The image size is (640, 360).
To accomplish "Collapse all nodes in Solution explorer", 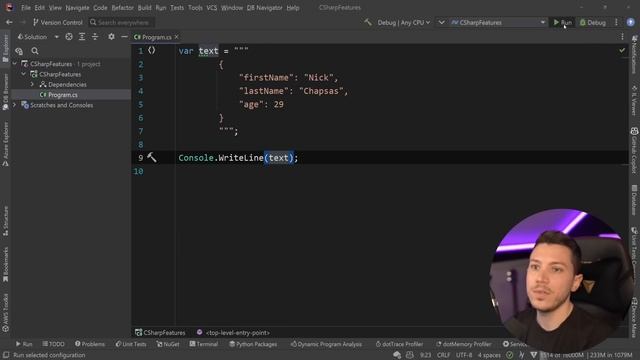I will point(95,37).
